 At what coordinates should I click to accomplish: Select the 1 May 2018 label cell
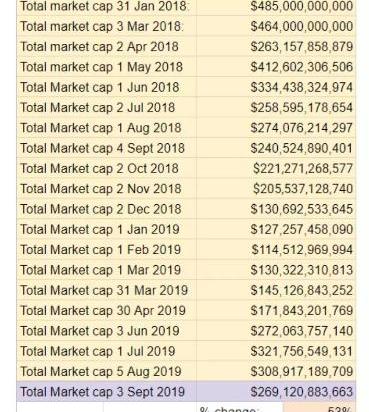(107, 67)
